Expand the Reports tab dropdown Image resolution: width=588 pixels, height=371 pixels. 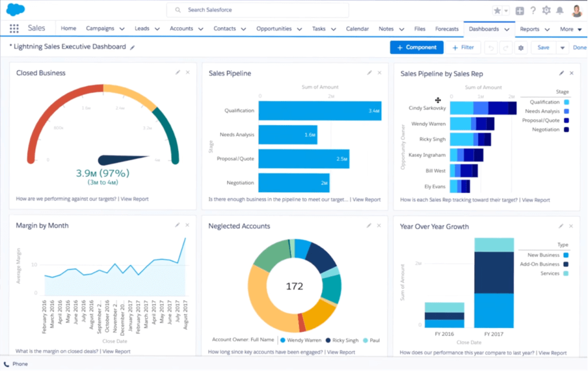(x=547, y=29)
